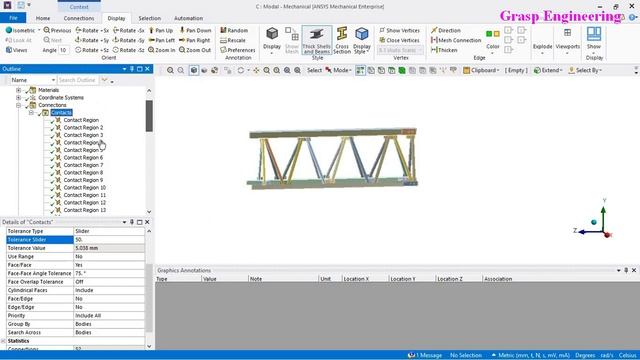Viewport: 640px width, 360px height.
Task: Click the 1 Message status
Action: click(x=425, y=355)
